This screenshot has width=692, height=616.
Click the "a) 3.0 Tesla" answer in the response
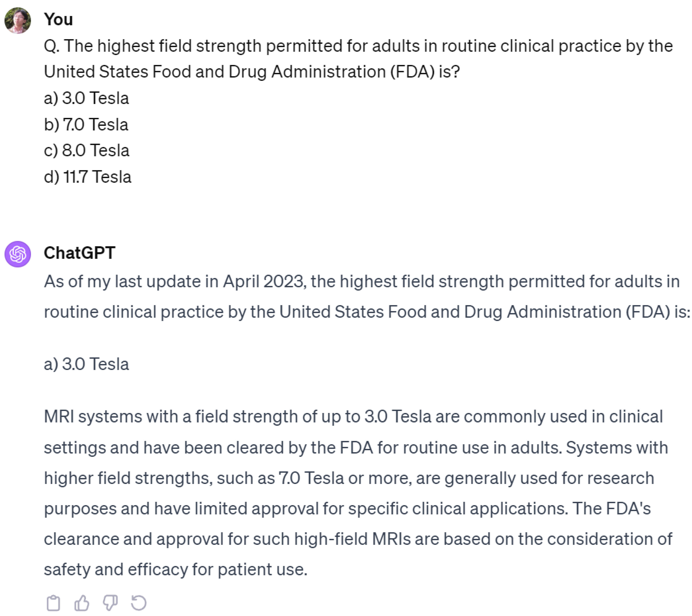click(86, 364)
